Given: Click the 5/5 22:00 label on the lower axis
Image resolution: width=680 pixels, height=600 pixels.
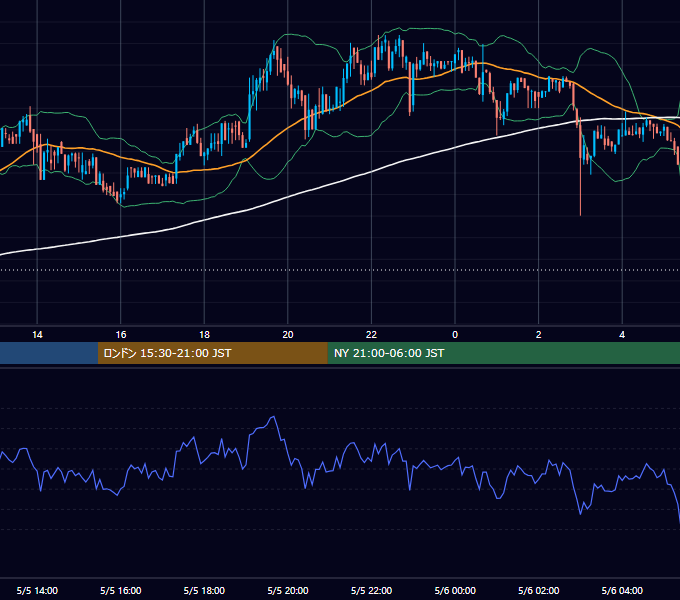Looking at the screenshot, I should click(371, 590).
